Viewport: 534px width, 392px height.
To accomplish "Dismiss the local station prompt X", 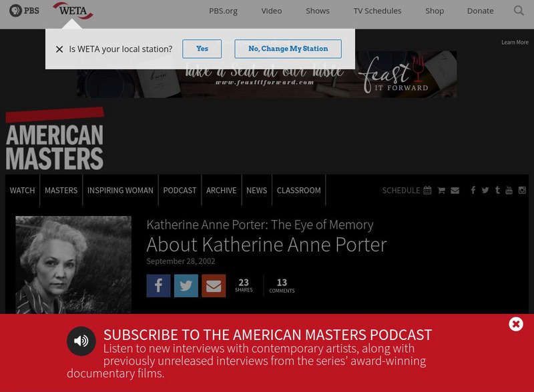I will 59,49.
